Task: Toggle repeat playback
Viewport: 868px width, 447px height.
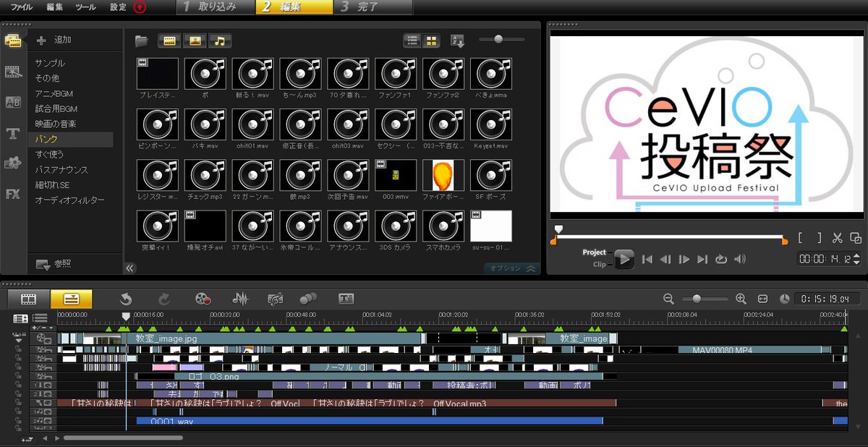Action: (721, 259)
